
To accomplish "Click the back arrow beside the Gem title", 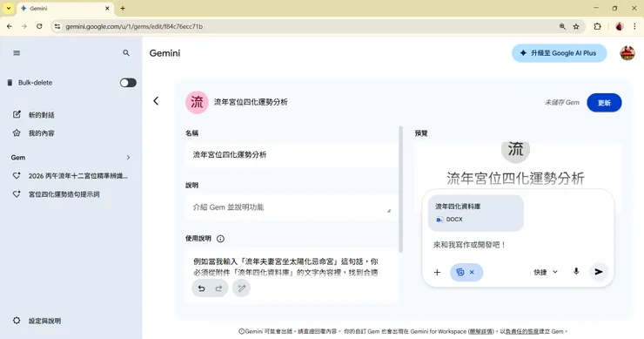I will click(156, 101).
